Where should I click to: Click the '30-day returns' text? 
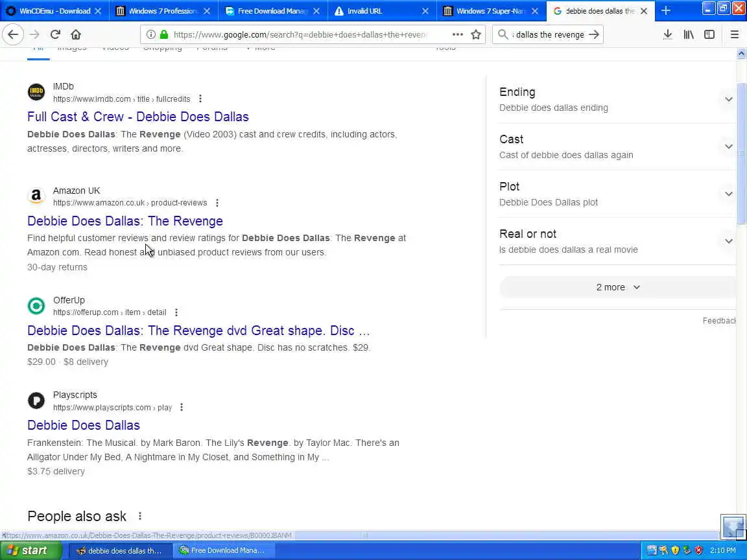click(x=57, y=267)
